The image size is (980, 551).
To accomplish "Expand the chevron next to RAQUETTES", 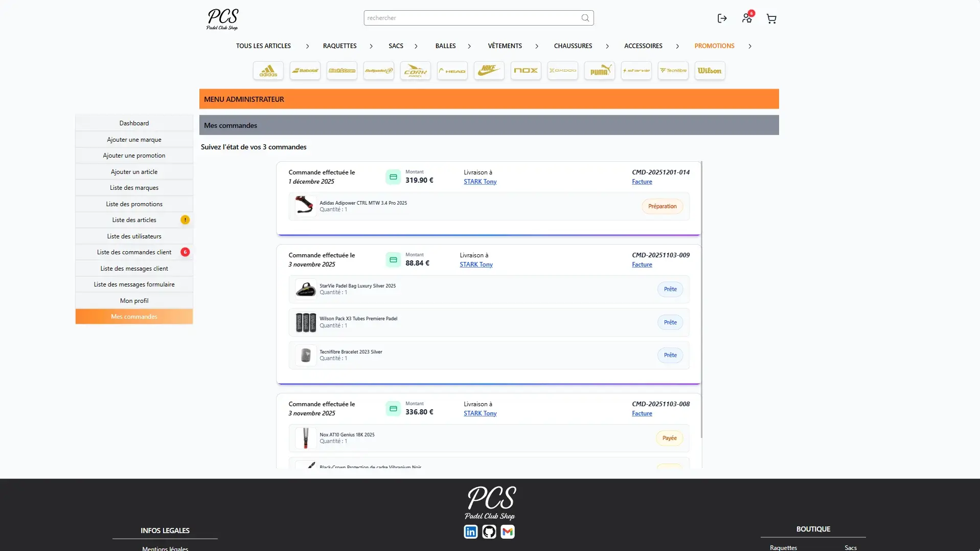I will [371, 46].
